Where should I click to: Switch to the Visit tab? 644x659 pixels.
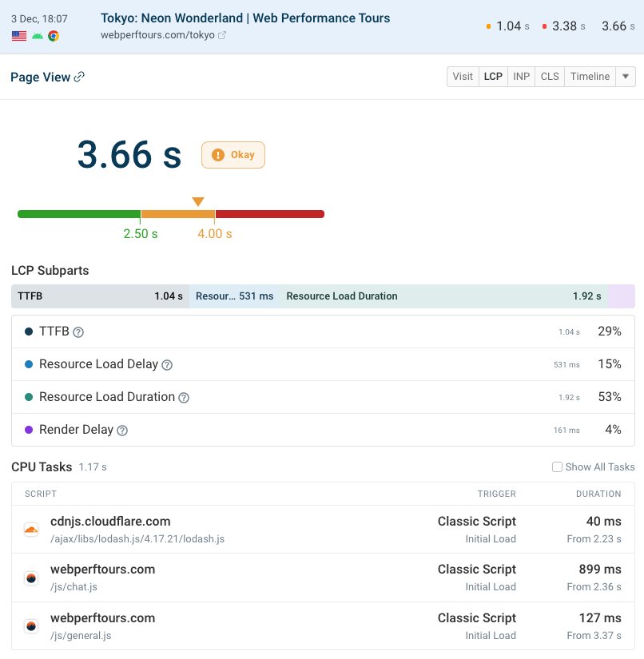pos(463,76)
